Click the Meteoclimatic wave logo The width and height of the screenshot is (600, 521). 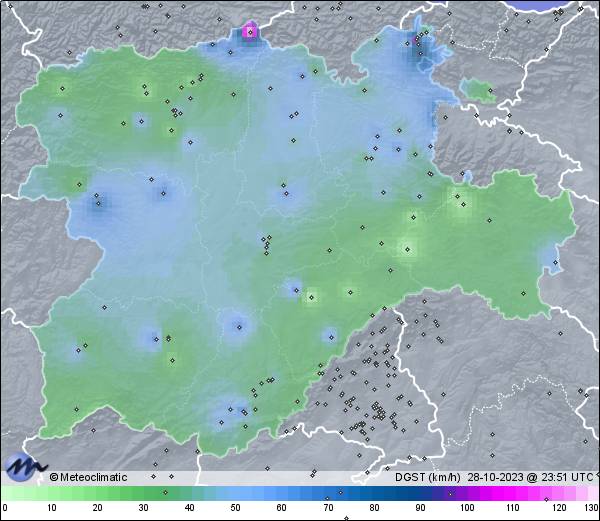tap(24, 467)
